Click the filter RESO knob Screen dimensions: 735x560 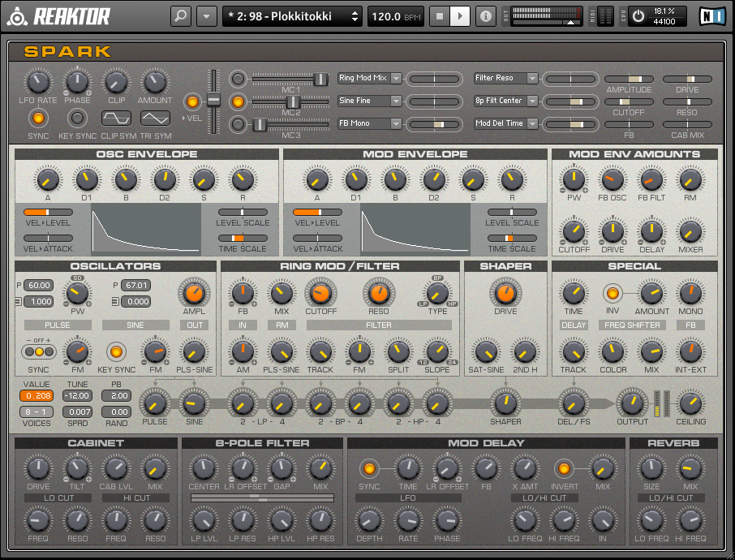379,294
